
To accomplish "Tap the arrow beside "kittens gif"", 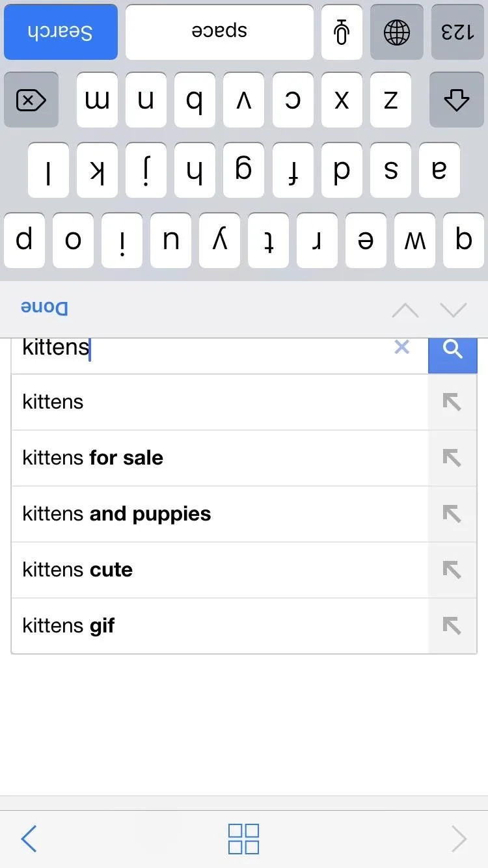I will pyautogui.click(x=452, y=626).
